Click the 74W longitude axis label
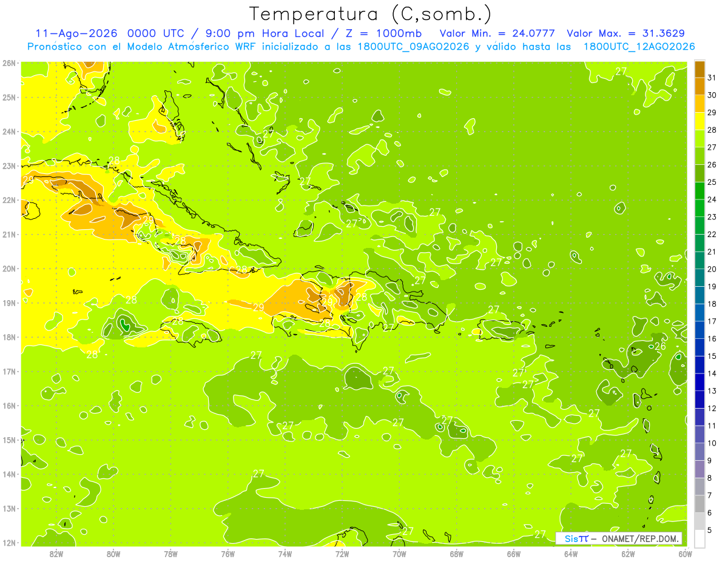 click(x=285, y=554)
